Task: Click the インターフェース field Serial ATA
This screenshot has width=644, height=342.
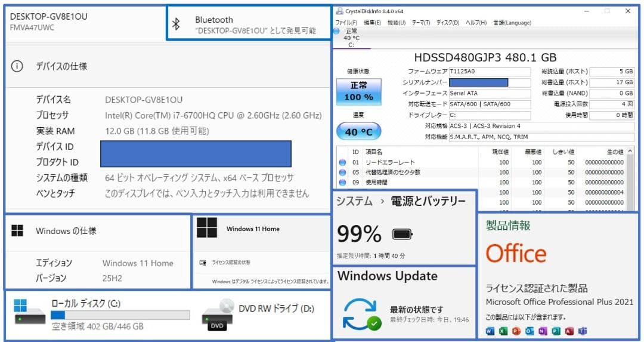Action: point(490,93)
